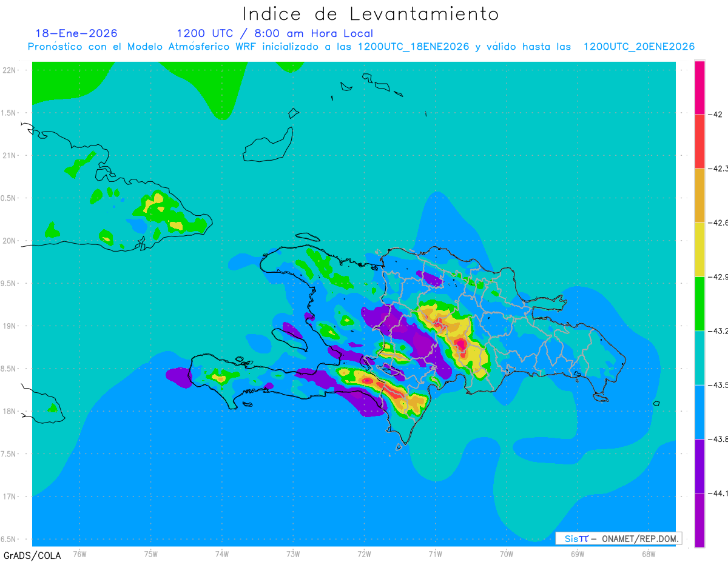Click the 'Pronóstico con el Modelo Atmosférico WRF' line
This screenshot has height=562, width=728.
point(361,47)
